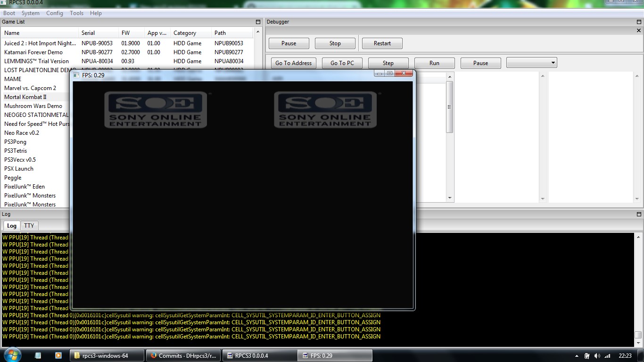
Task: Open the Help menu
Action: coord(96,13)
